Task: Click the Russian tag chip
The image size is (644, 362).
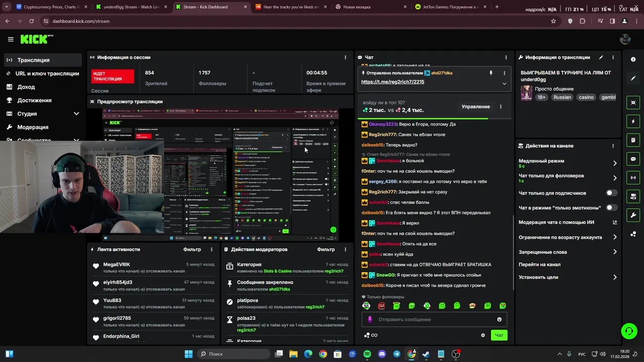Action: tap(562, 97)
